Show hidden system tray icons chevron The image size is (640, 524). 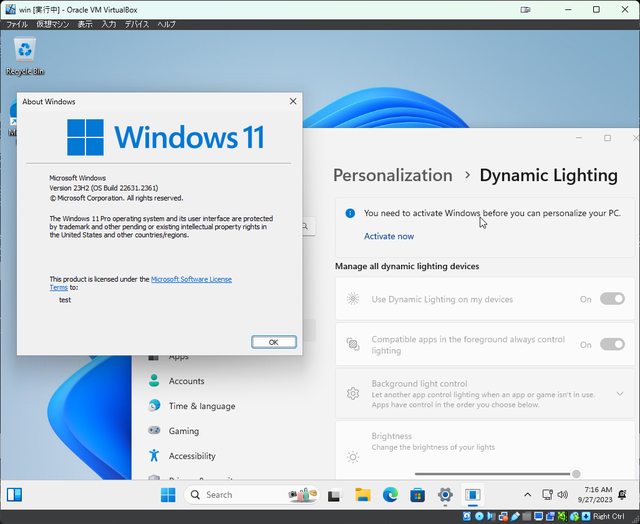tap(527, 495)
